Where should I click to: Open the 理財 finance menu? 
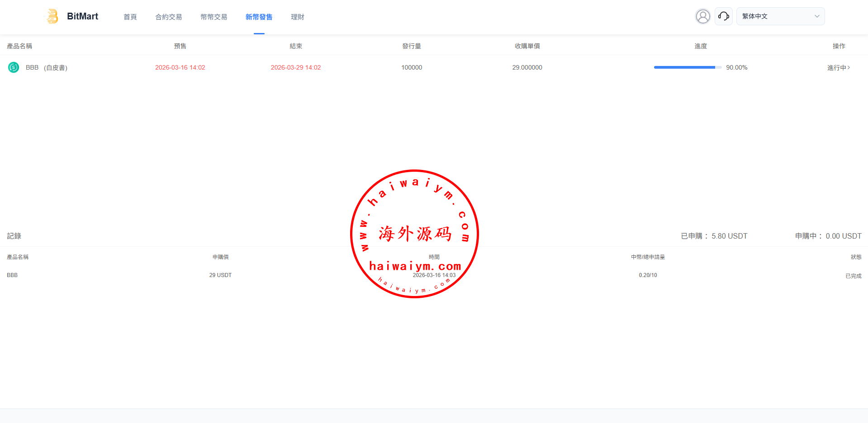[x=297, y=17]
